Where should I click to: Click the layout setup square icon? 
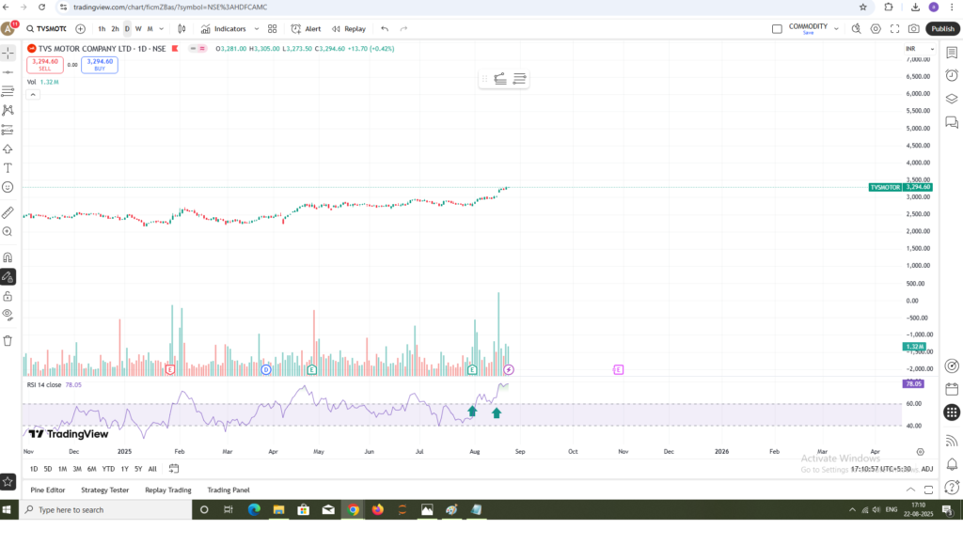point(777,29)
